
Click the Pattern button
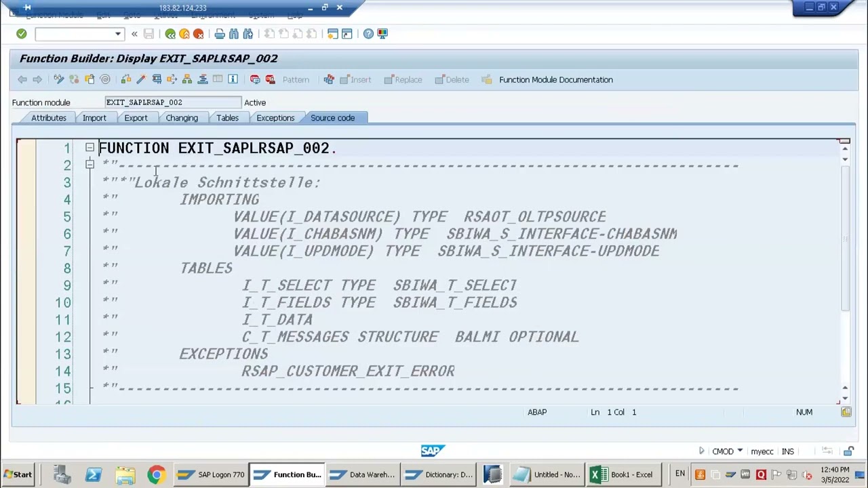pyautogui.click(x=296, y=80)
